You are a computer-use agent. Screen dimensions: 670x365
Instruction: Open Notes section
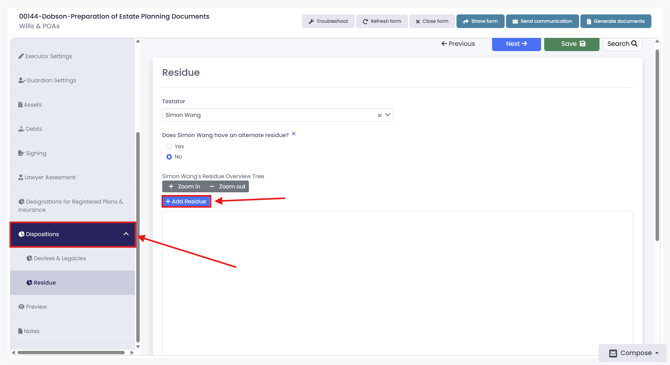[x=73, y=331]
